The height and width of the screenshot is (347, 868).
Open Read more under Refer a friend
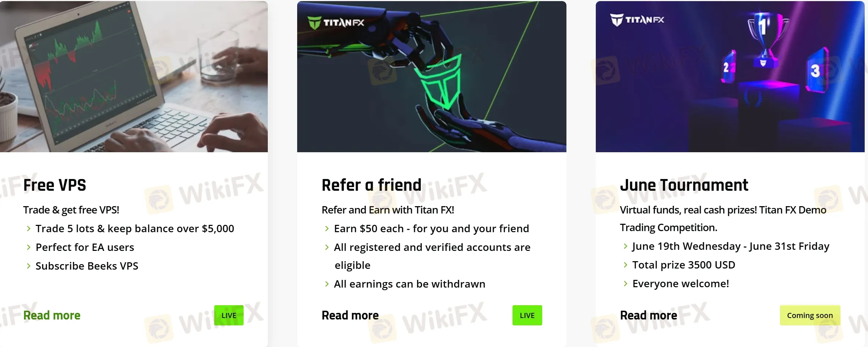click(350, 315)
